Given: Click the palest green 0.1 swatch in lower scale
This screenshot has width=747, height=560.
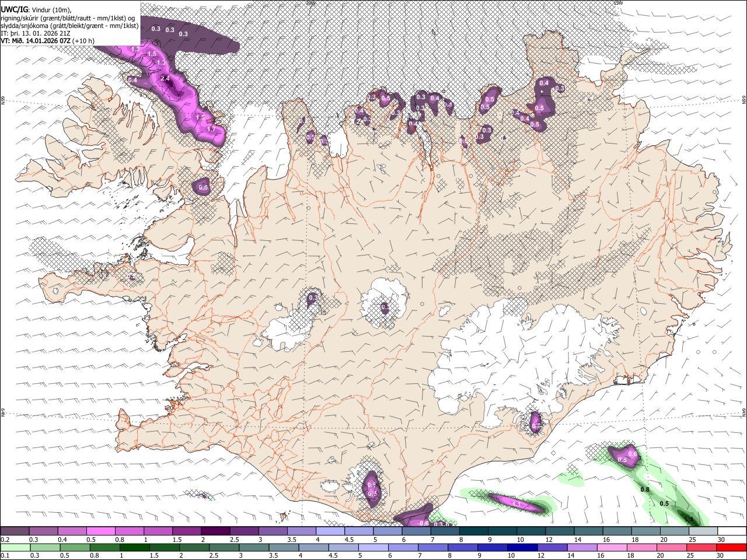Looking at the screenshot, I should [x=16, y=547].
